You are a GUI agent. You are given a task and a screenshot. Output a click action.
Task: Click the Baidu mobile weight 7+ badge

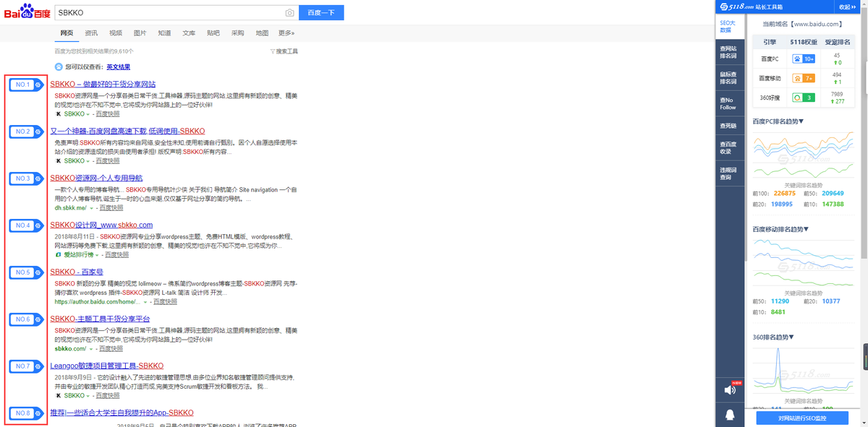(804, 78)
